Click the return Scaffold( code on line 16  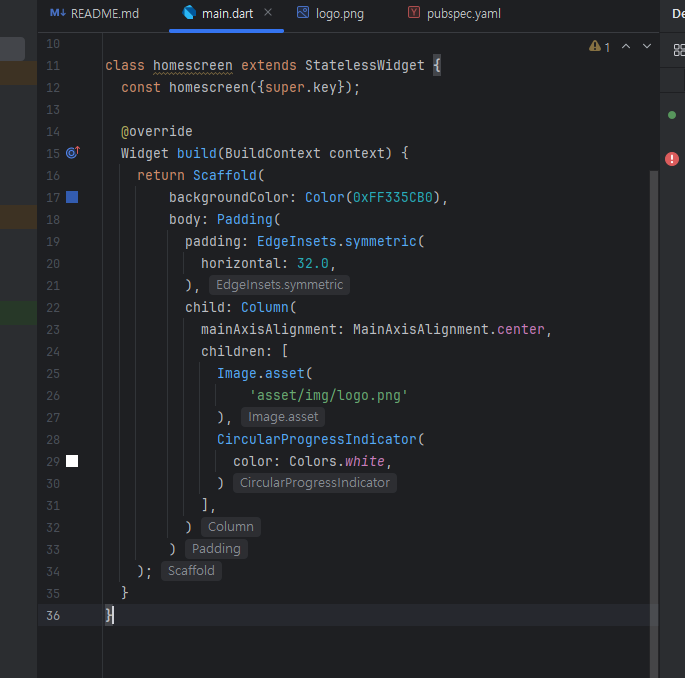pos(201,176)
